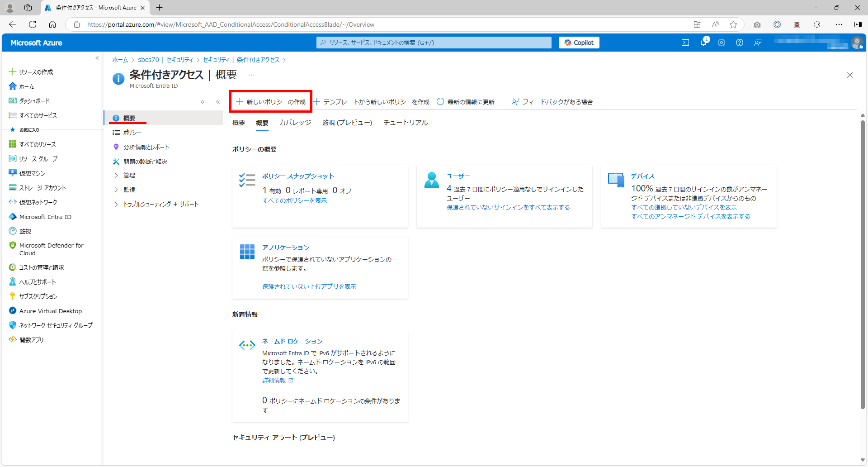Switch to the underlined 概要 tab
This screenshot has width=868, height=467.
(262, 123)
